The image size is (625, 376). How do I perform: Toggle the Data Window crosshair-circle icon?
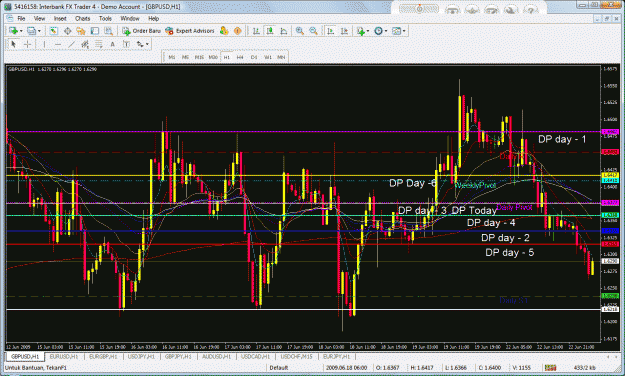click(x=67, y=31)
